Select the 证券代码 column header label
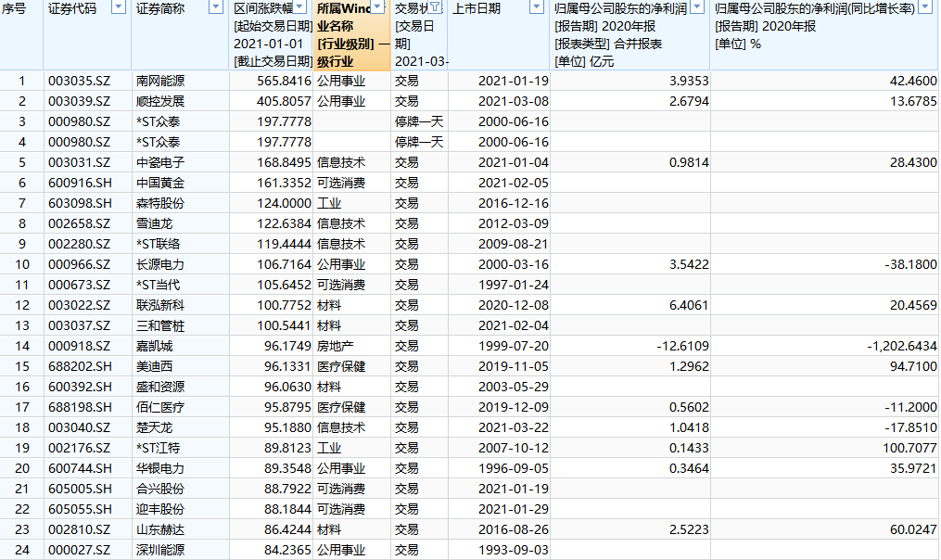 point(72,8)
